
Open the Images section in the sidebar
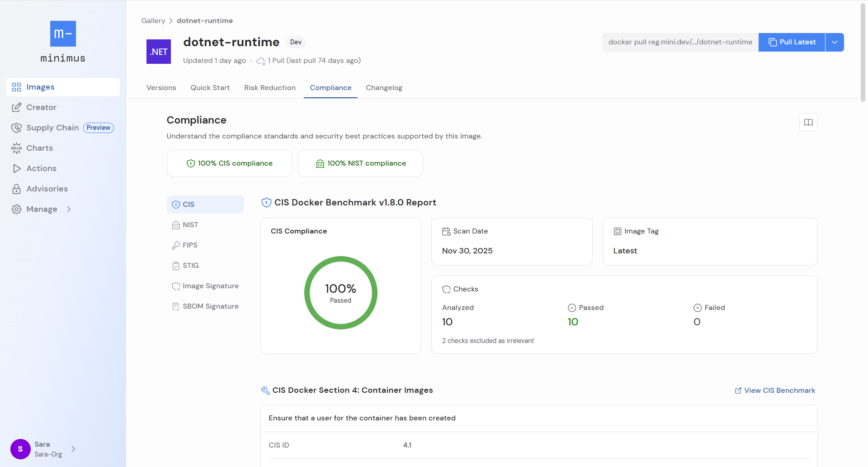click(x=41, y=87)
